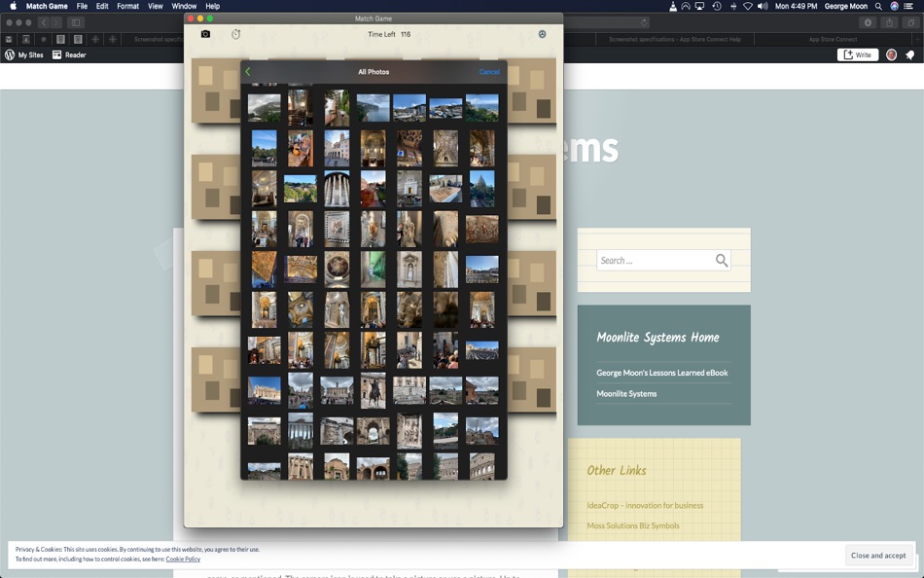The image size is (924, 578).
Task: Click the Close and accept cookie button
Action: (878, 555)
